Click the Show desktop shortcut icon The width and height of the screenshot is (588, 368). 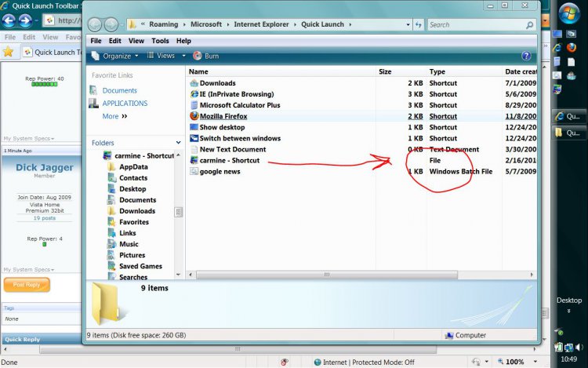point(194,127)
